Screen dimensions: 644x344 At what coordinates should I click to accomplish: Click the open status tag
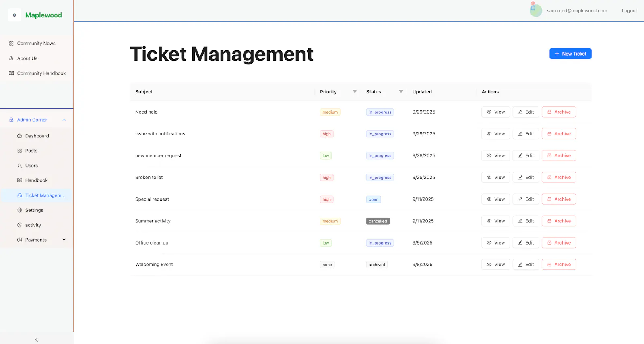[x=374, y=199]
